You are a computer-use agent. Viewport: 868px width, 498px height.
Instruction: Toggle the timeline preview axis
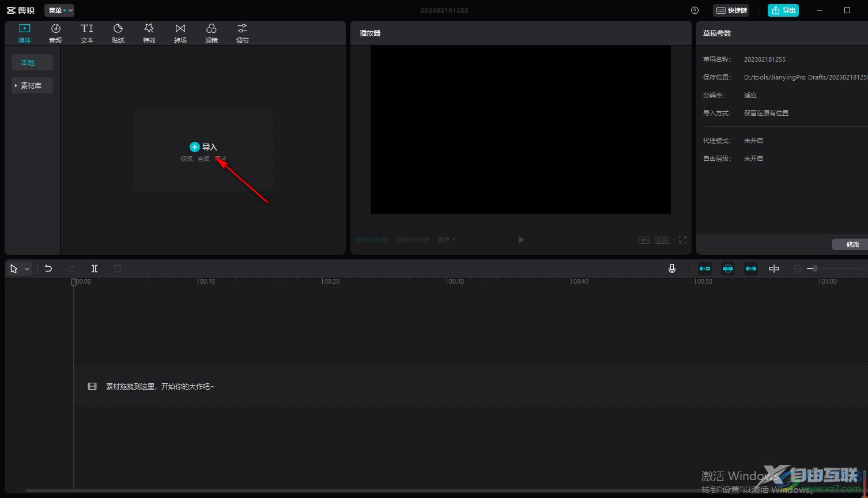pyautogui.click(x=774, y=269)
